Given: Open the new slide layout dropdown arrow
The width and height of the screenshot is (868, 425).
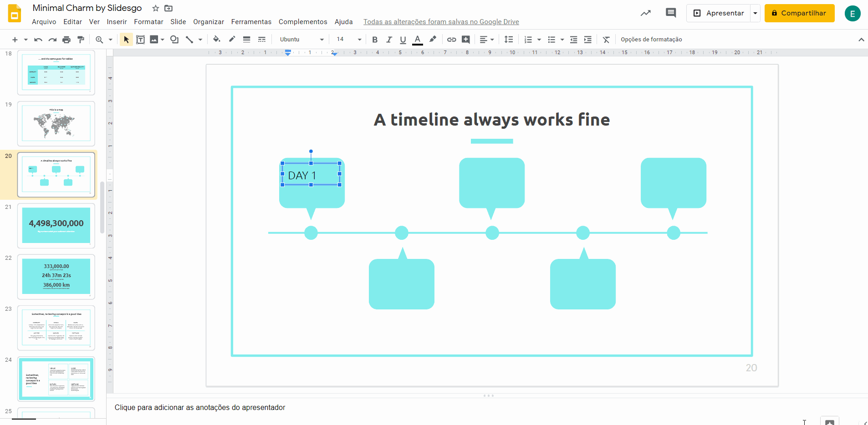Looking at the screenshot, I should 26,40.
